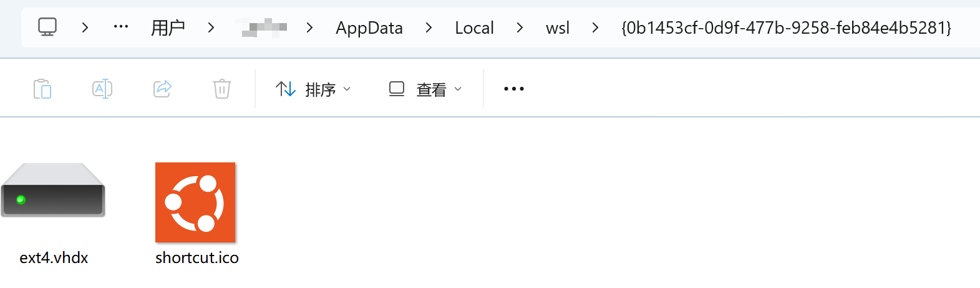The image size is (980, 288).
Task: Click the Share toolbar icon
Action: click(162, 89)
